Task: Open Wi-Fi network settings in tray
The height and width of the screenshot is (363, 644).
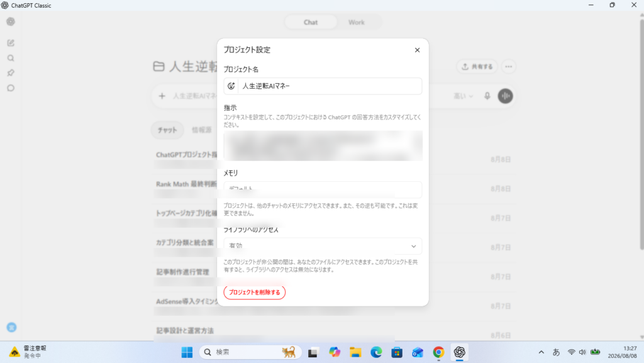Action: coord(571,352)
